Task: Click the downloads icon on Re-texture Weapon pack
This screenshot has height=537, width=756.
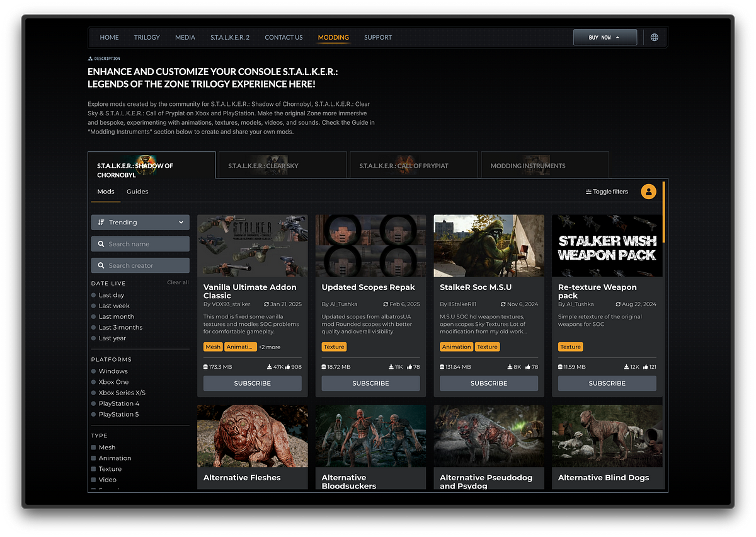Action: point(627,367)
